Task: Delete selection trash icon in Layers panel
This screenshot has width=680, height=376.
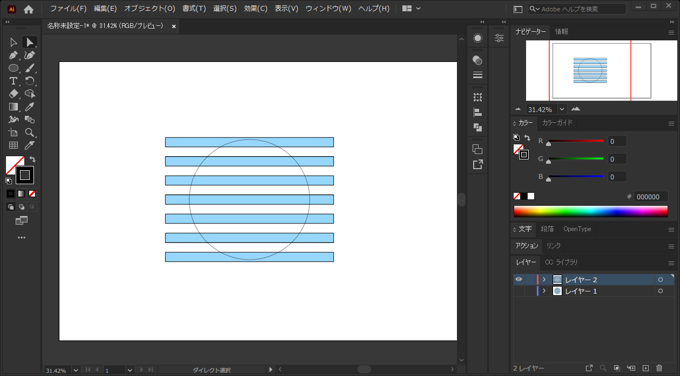Action: tap(659, 368)
